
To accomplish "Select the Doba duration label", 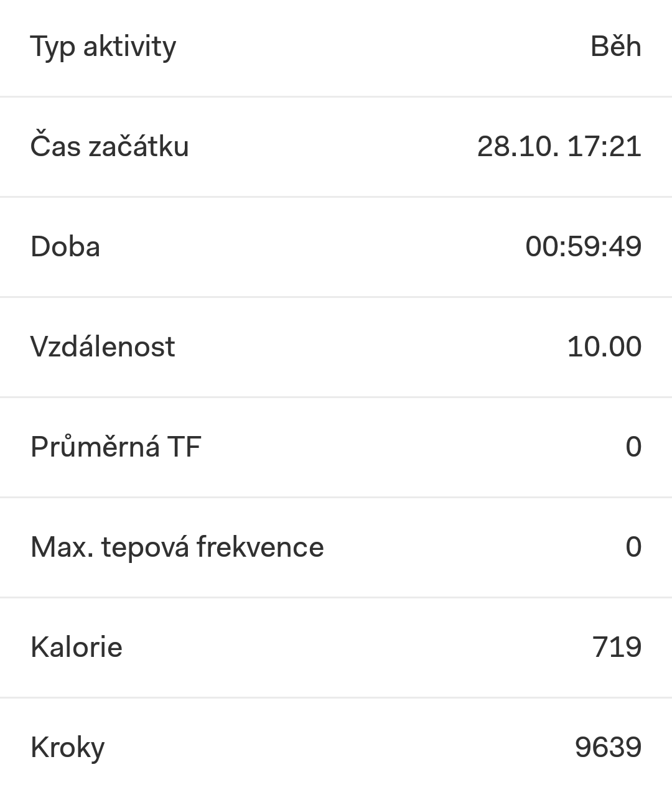I will click(x=65, y=246).
